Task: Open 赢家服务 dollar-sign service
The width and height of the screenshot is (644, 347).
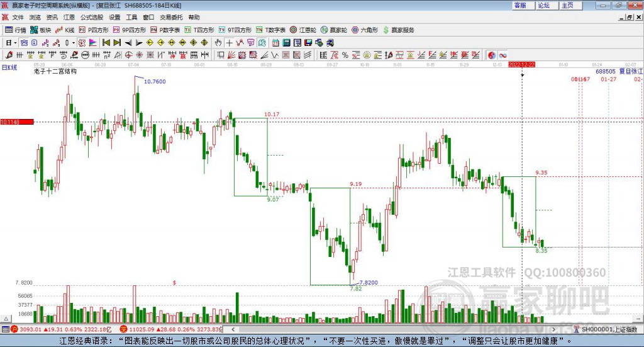Action: pyautogui.click(x=398, y=30)
